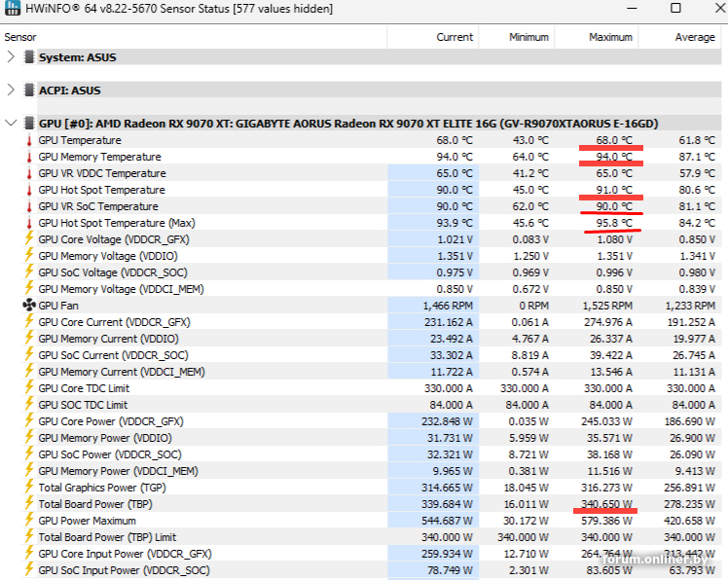Viewport: 728px width, 580px height.
Task: Select GPU Core Input Power (VDDCR_GFX) label
Action: click(125, 554)
